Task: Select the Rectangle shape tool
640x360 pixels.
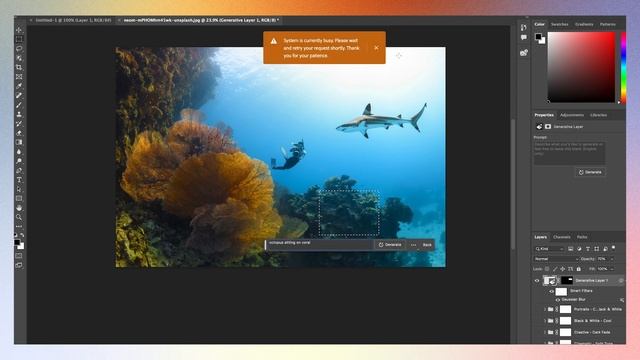Action: click(x=19, y=199)
